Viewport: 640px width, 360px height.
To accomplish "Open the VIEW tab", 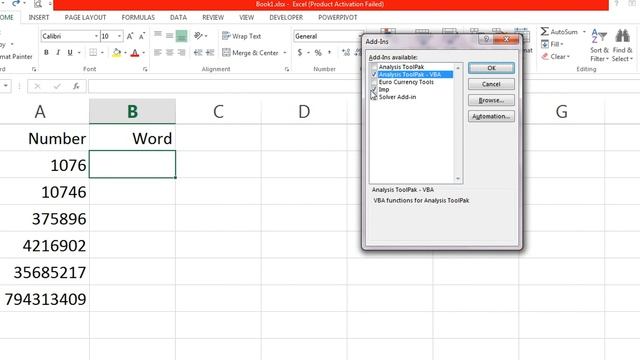I will [x=247, y=18].
